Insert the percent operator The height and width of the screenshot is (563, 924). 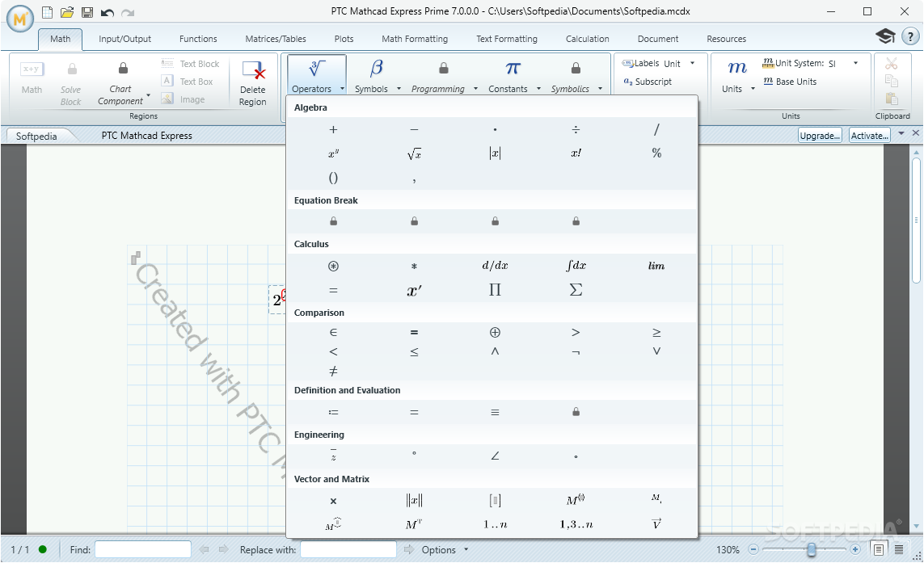tap(656, 153)
